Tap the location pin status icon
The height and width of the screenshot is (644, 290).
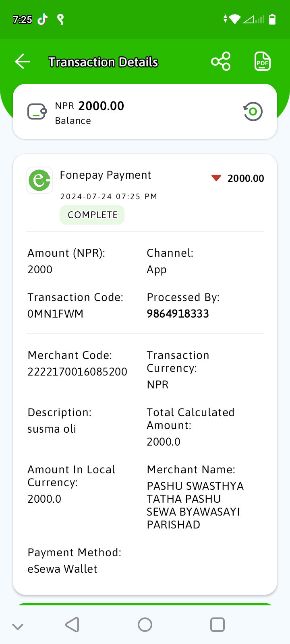tap(60, 19)
